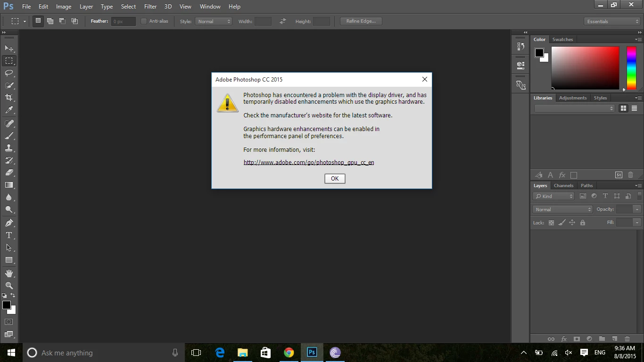Open the Style dropdown set to Normal
The height and width of the screenshot is (362, 644).
coord(214,21)
